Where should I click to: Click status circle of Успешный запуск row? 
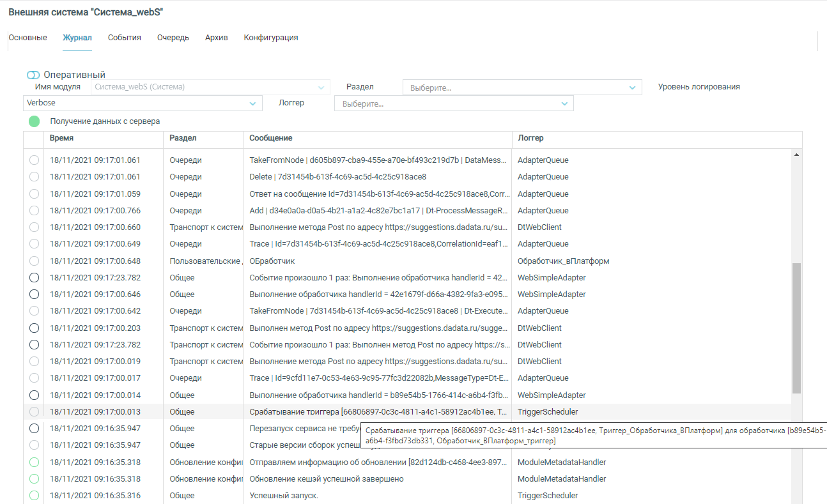[x=34, y=496]
